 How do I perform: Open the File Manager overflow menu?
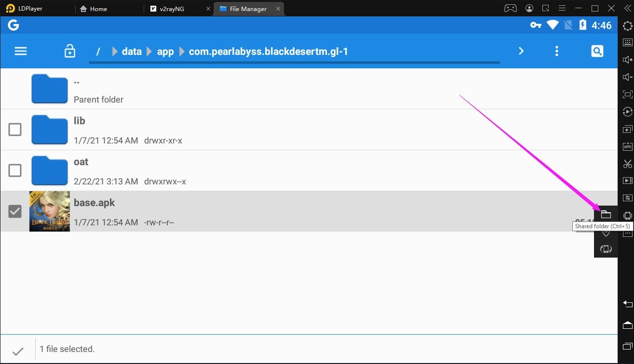pyautogui.click(x=556, y=51)
